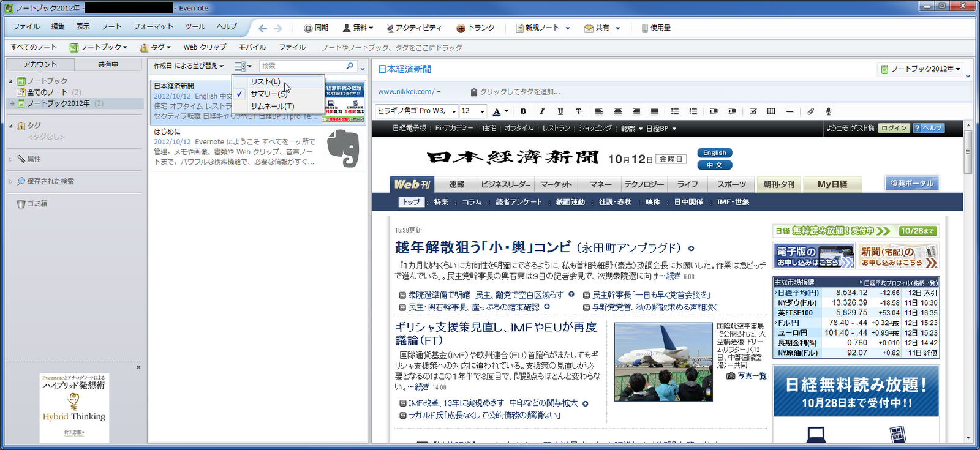This screenshot has height=450, width=980.
Task: Open the アクティビティ activity feed
Action: pos(414,28)
